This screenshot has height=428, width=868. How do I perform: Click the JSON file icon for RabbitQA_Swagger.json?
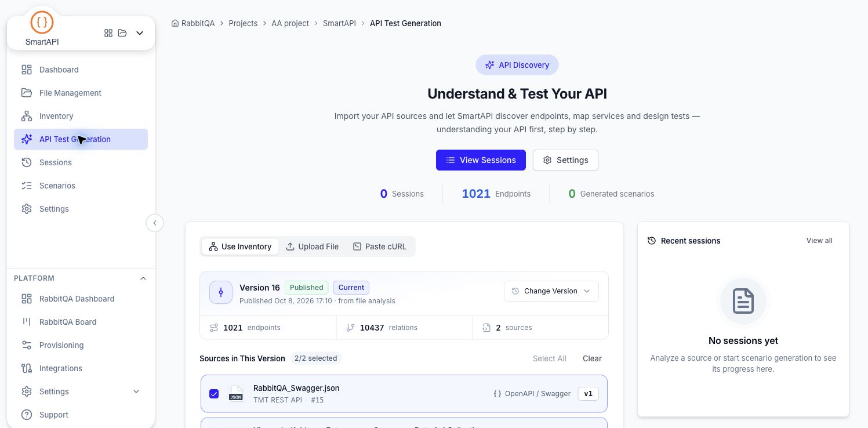[x=236, y=394]
